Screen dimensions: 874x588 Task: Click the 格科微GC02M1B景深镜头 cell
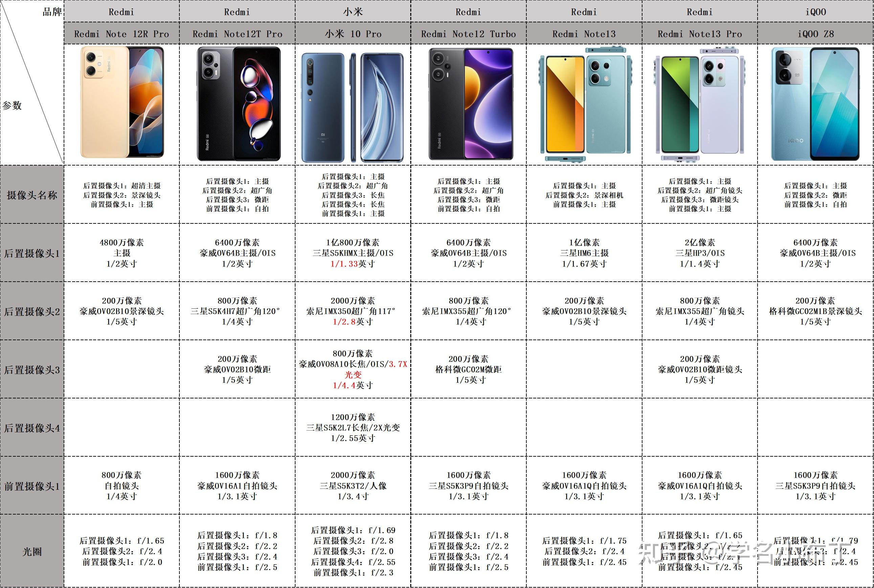[x=815, y=311]
